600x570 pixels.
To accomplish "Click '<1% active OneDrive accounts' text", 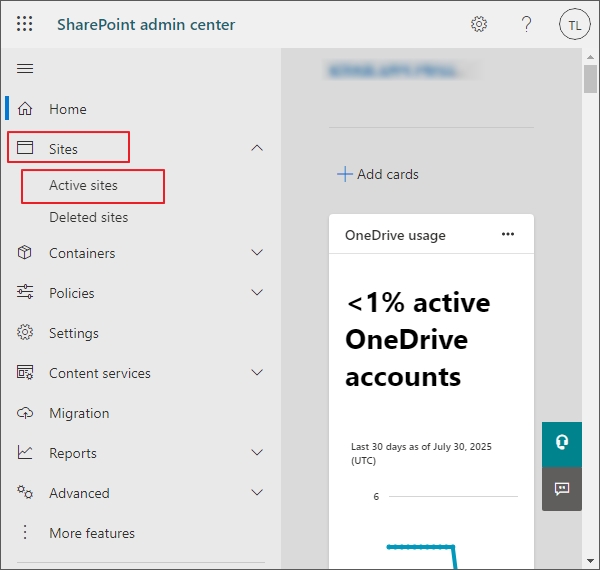I will pyautogui.click(x=417, y=340).
